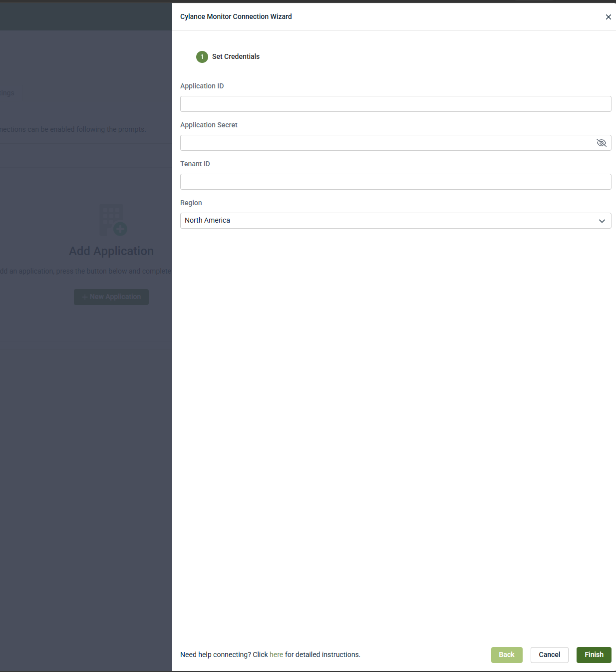The width and height of the screenshot is (616, 672).
Task: Click the New Application button in background
Action: [x=111, y=297]
